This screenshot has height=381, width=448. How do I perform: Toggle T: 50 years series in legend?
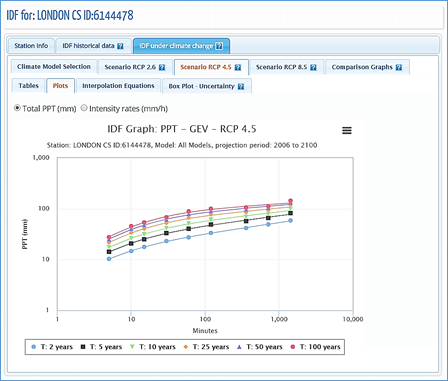pyautogui.click(x=260, y=347)
